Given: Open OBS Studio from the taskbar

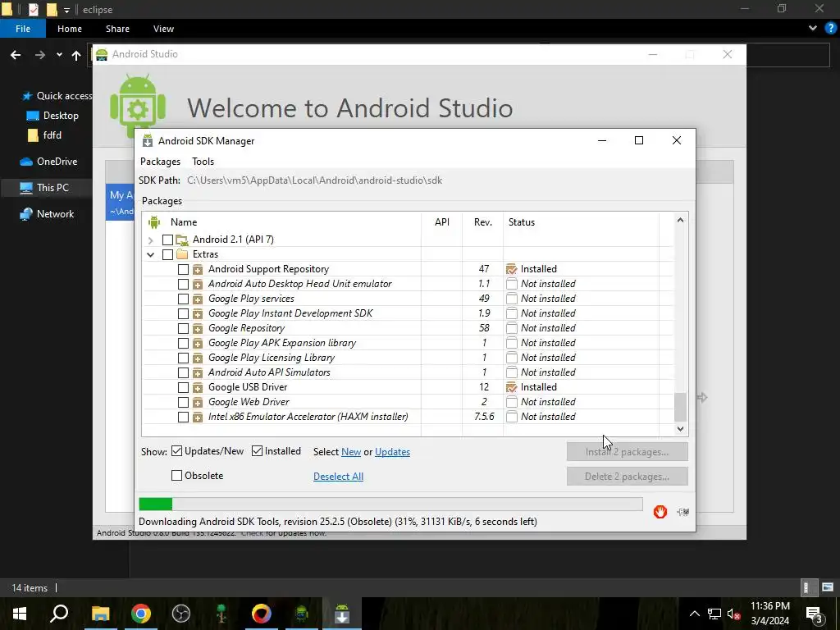Looking at the screenshot, I should (x=181, y=614).
